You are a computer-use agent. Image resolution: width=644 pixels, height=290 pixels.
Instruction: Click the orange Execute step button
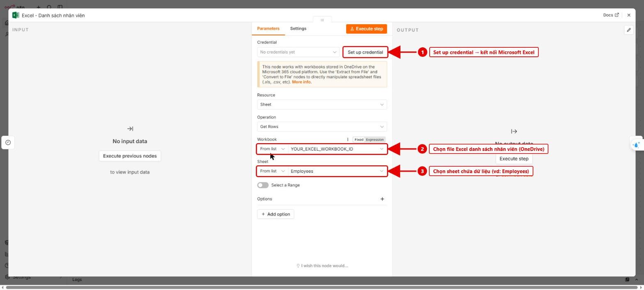[366, 29]
